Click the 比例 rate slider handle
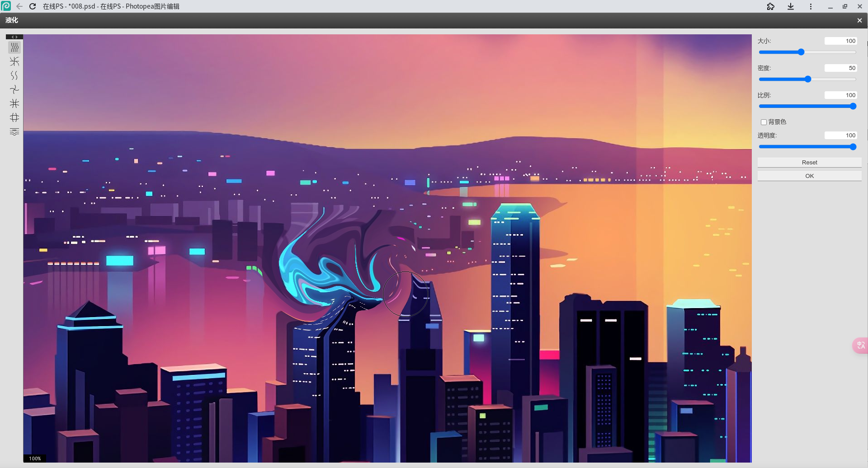Image resolution: width=868 pixels, height=468 pixels. (853, 106)
